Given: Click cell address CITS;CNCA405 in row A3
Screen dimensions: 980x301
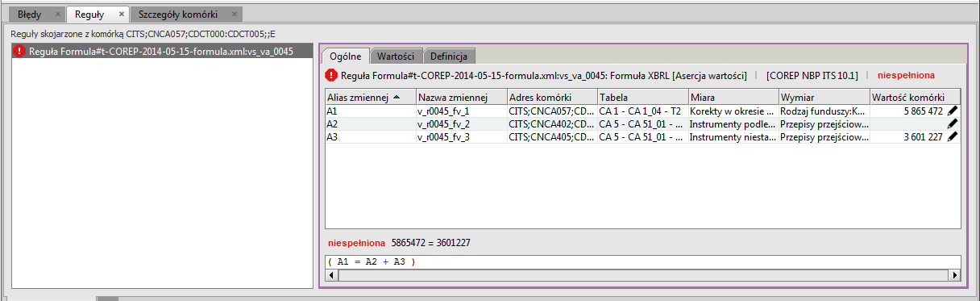Looking at the screenshot, I should [x=552, y=137].
